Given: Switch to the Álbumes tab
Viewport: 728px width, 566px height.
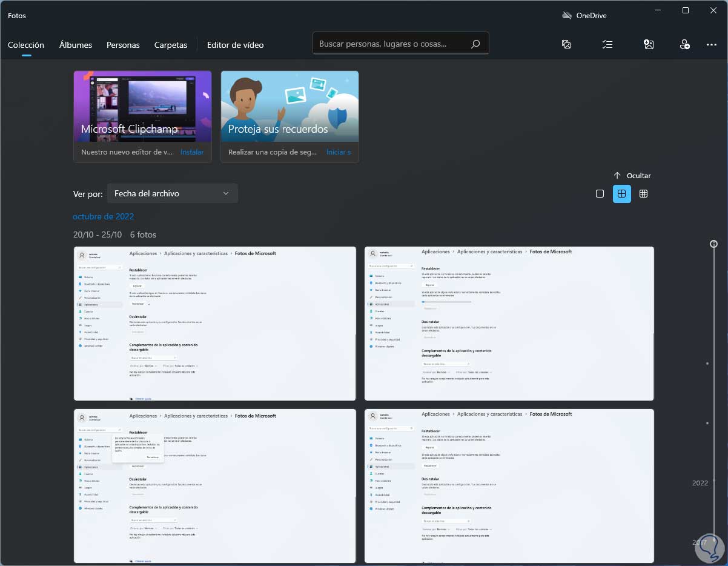Looking at the screenshot, I should (x=76, y=45).
